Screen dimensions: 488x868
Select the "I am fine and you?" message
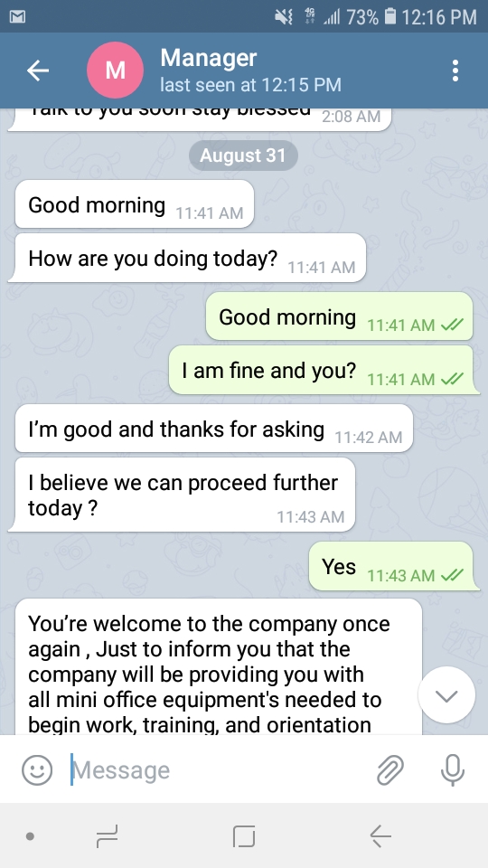tap(324, 370)
